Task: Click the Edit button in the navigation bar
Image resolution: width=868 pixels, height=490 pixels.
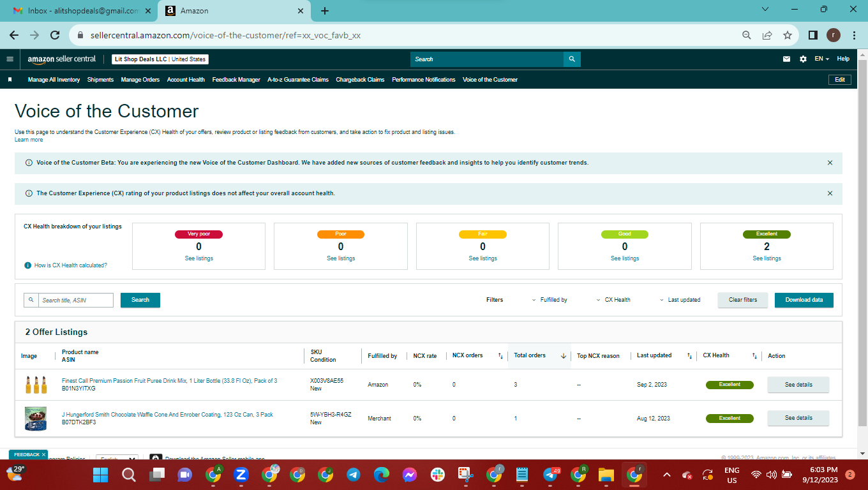Action: pos(840,80)
